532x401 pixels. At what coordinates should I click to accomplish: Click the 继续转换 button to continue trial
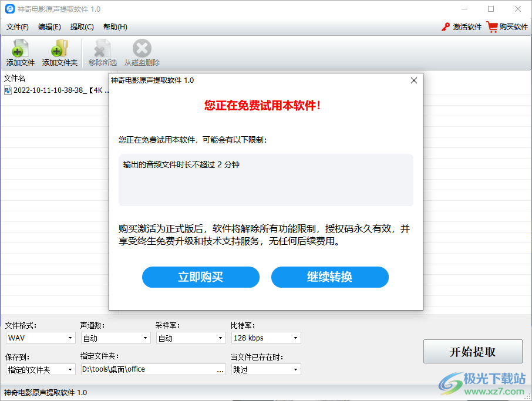point(329,277)
